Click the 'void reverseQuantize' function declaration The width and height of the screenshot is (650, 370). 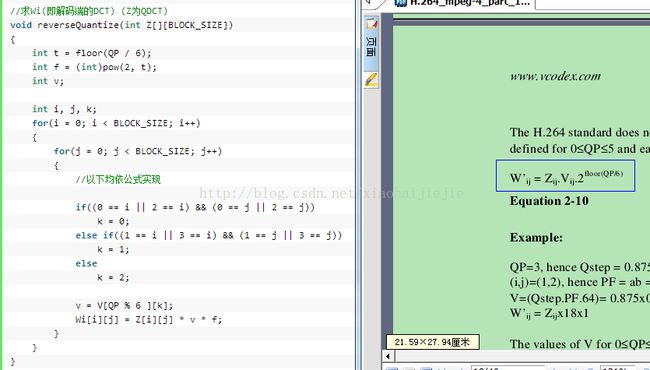point(121,25)
